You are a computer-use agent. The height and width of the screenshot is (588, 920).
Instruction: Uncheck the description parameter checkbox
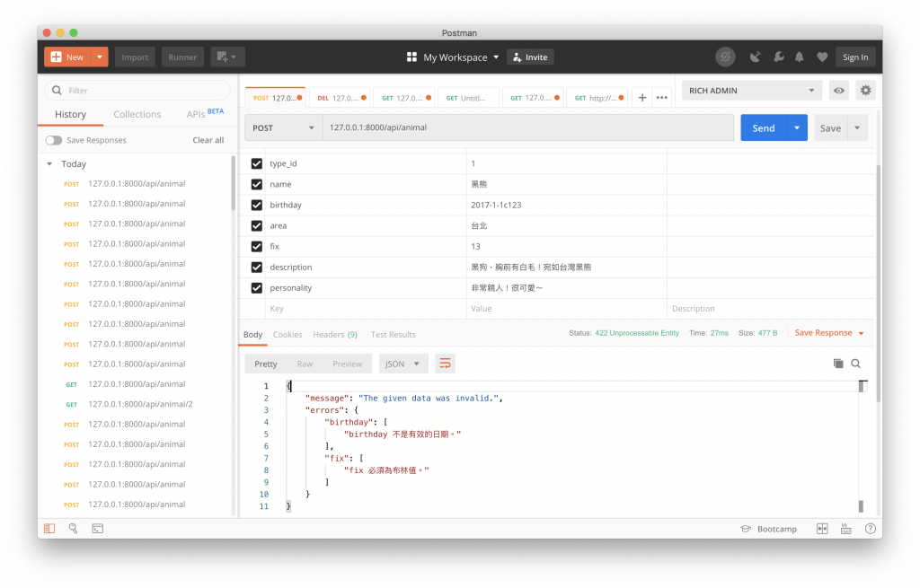coord(256,268)
